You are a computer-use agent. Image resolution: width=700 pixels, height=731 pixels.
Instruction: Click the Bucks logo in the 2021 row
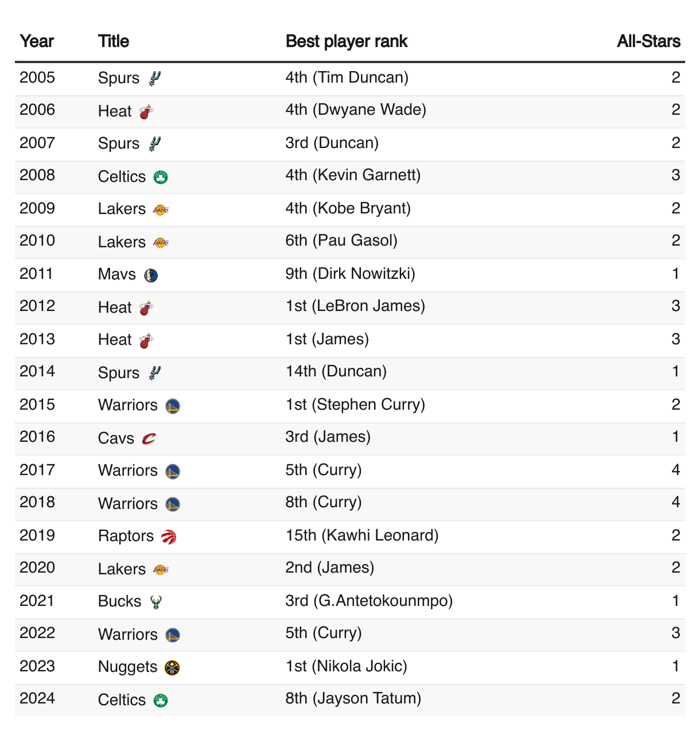155,602
